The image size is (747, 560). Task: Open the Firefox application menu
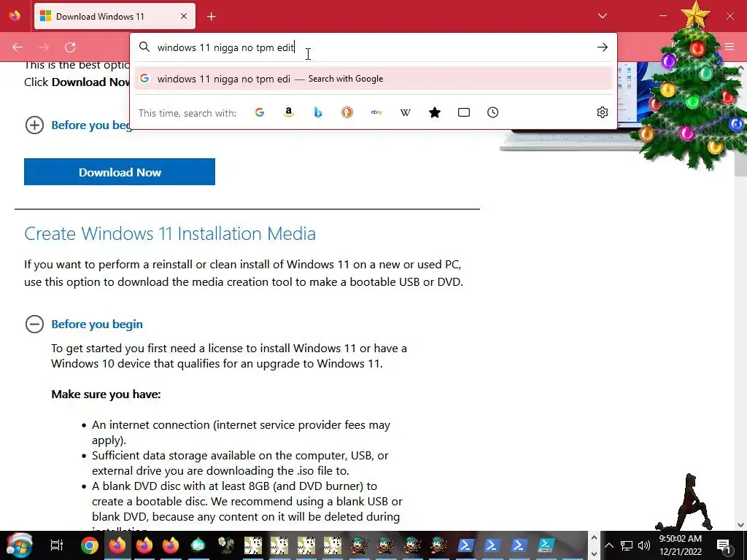(729, 47)
